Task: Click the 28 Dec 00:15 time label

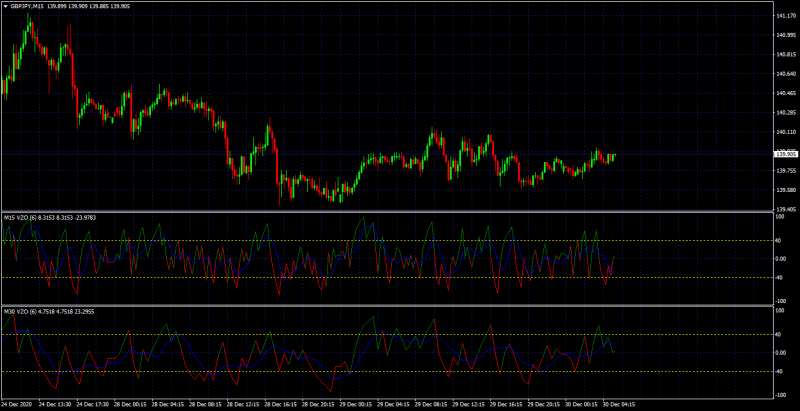Action: [130, 404]
